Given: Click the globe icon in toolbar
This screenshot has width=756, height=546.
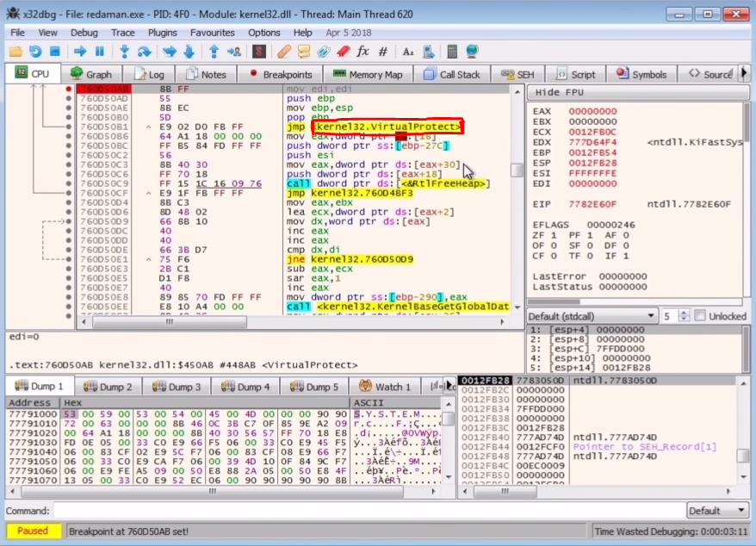Looking at the screenshot, I should click(473, 51).
